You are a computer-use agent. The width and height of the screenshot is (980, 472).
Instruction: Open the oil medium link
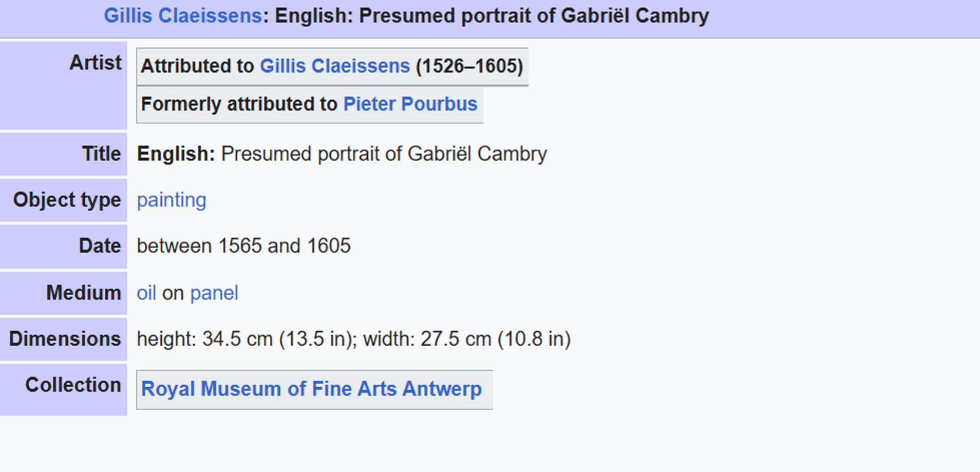pyautogui.click(x=146, y=293)
